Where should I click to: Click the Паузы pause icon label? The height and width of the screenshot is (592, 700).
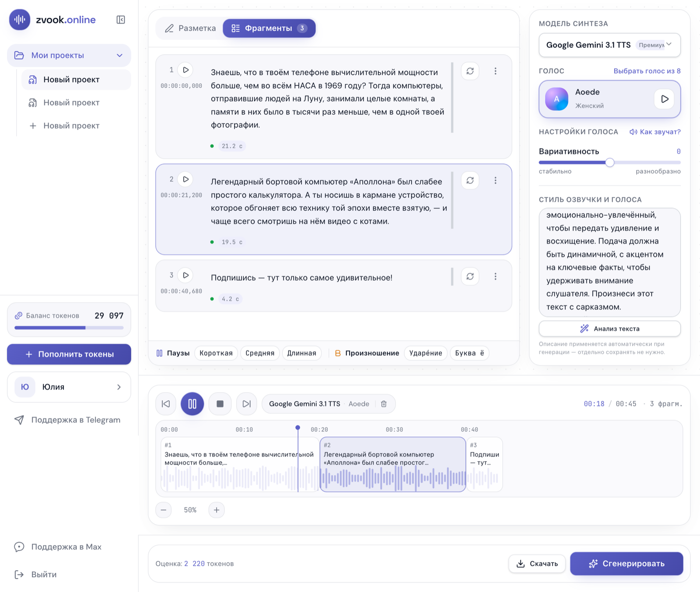coord(173,353)
